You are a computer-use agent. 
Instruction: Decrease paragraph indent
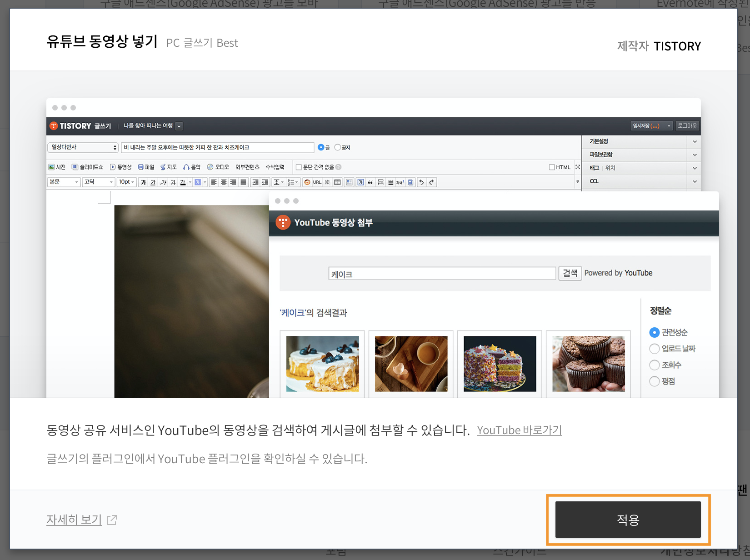265,182
